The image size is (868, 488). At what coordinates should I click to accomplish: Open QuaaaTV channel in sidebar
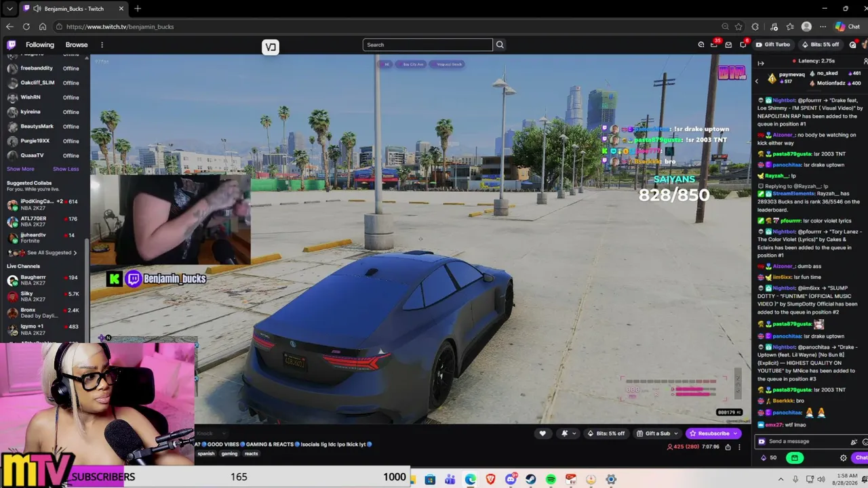coord(43,155)
